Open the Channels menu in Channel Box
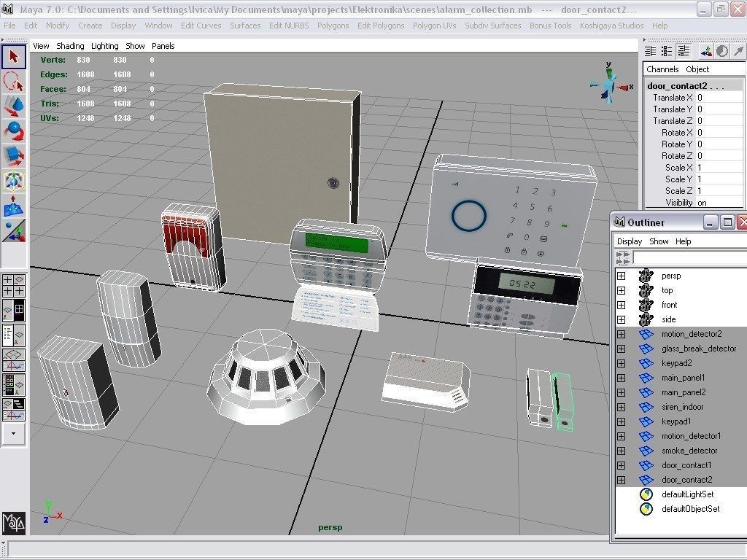747x560 pixels. point(662,69)
